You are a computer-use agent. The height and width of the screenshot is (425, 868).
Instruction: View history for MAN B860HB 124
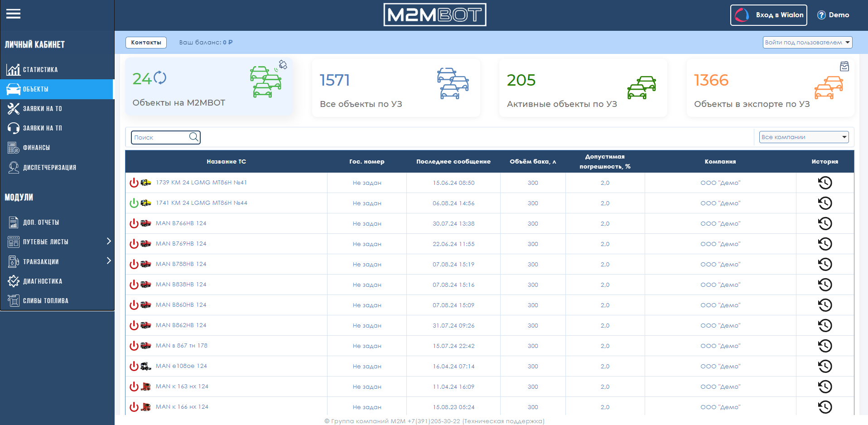tap(825, 305)
